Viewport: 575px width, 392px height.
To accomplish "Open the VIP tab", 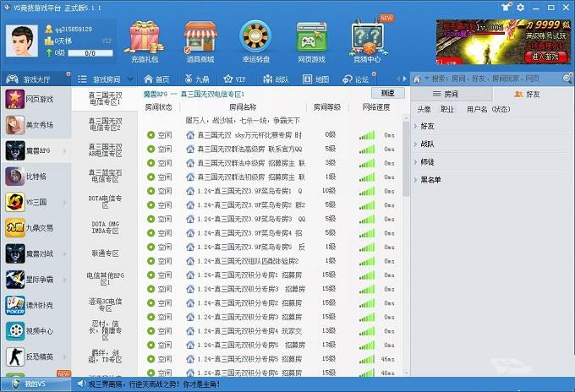I will [x=235, y=79].
